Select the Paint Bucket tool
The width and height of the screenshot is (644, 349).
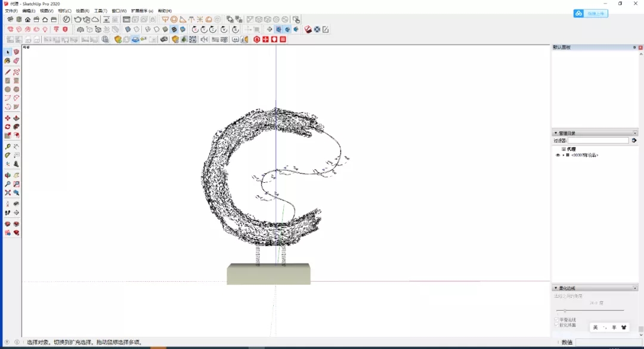pos(8,61)
